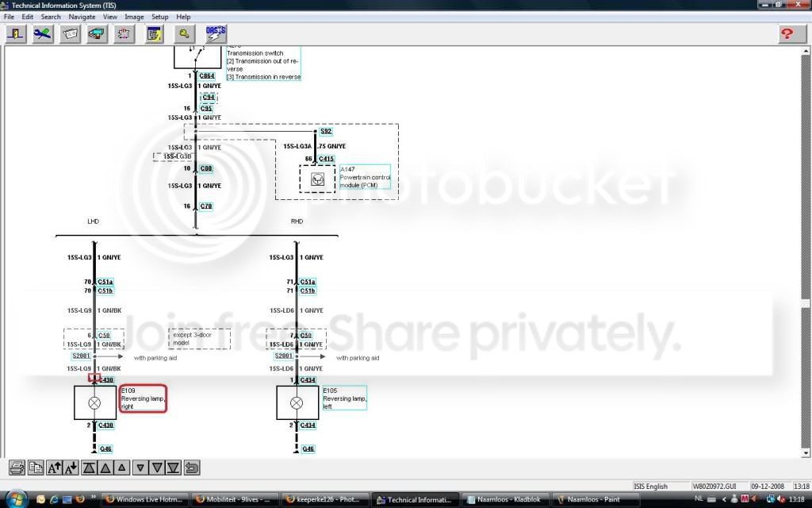Click the exit door toolbar icon
The image size is (812, 508).
(x=16, y=34)
